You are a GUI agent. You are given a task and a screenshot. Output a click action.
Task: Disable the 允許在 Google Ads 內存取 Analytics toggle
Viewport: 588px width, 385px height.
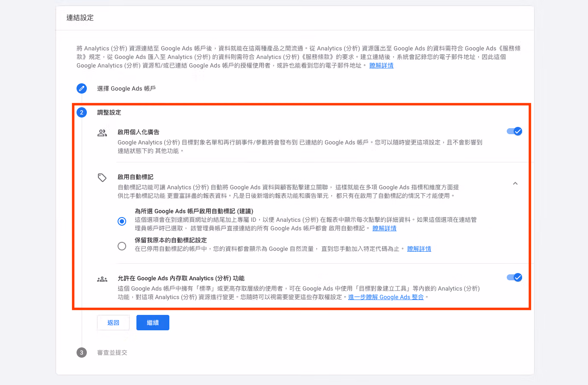click(x=514, y=277)
